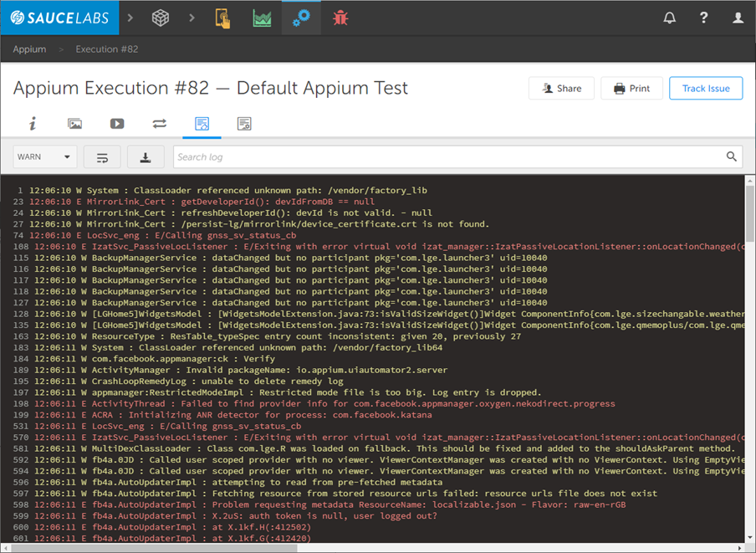Select log line 596 AutoUpdaterImpl pre-fetched metadata
This screenshot has height=553, width=756.
point(227,482)
